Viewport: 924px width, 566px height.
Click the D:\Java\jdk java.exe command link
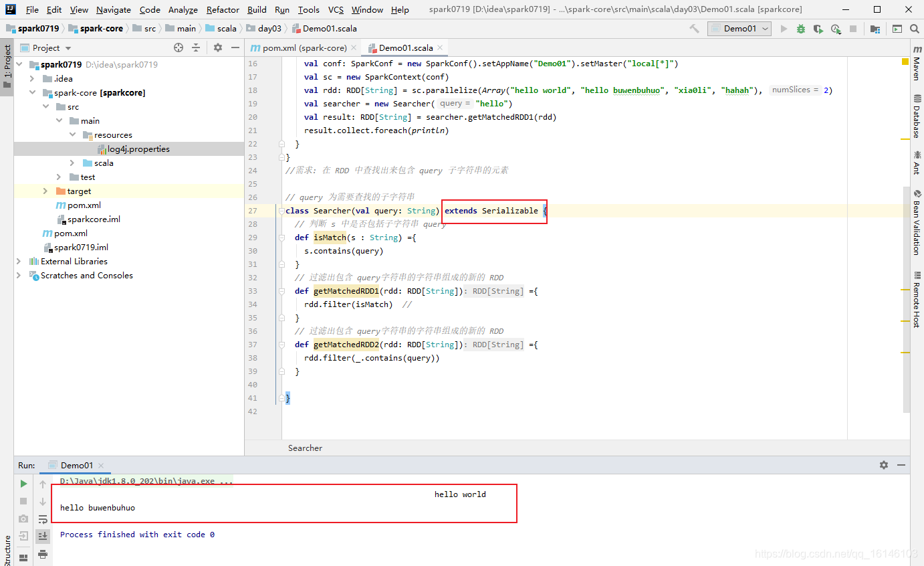click(x=146, y=481)
